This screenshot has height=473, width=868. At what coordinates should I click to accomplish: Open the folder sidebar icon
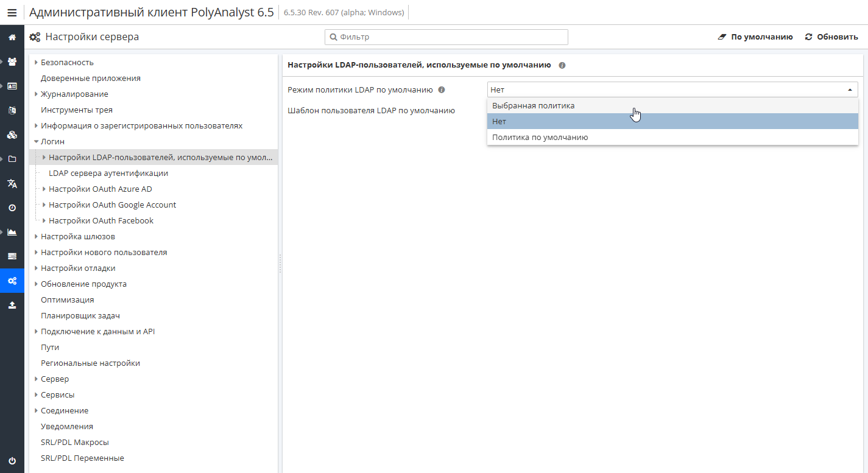[12, 159]
